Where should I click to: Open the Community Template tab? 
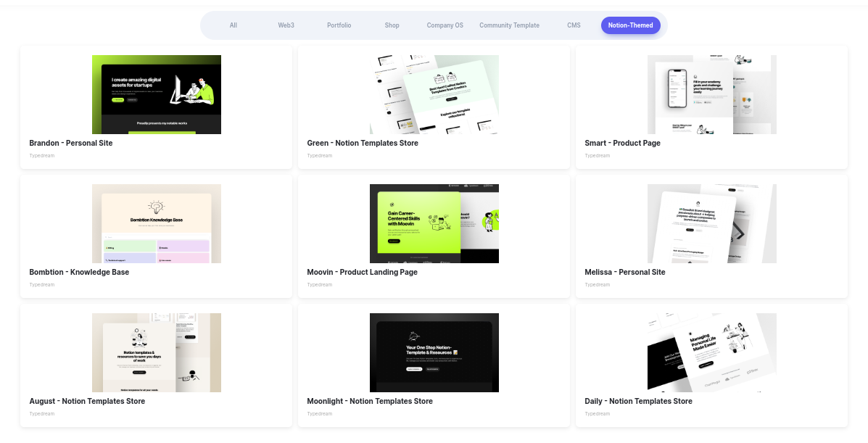tap(509, 25)
